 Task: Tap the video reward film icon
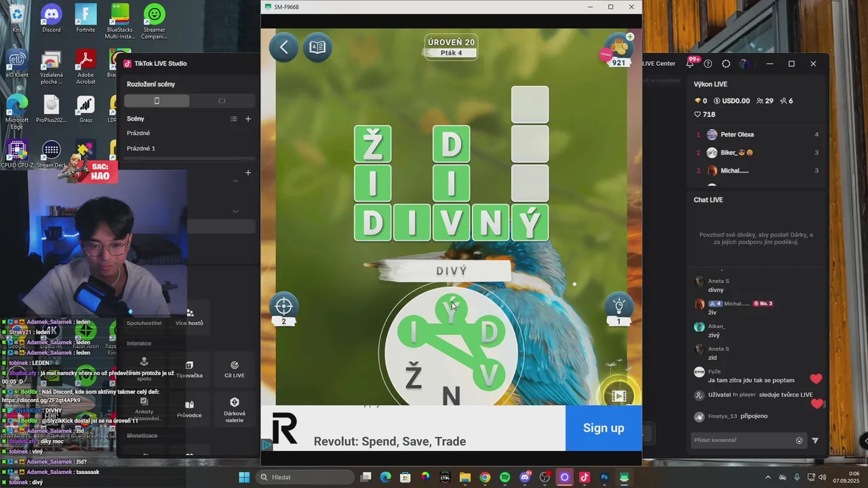click(x=618, y=395)
